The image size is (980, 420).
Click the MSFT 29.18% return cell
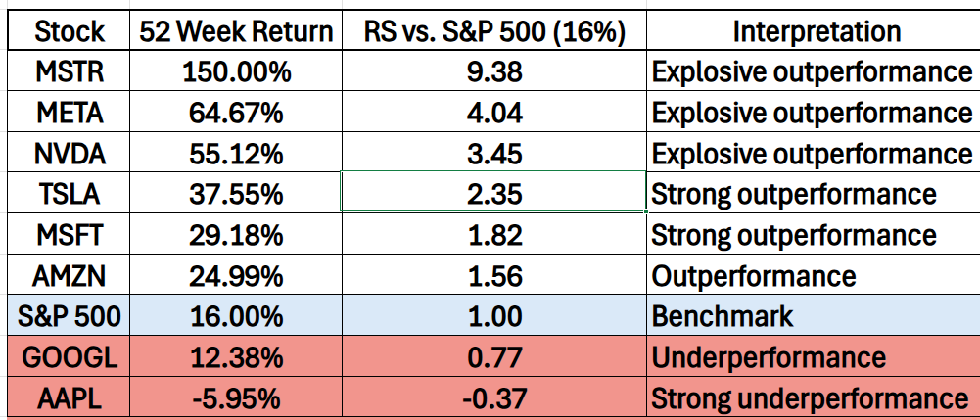tap(236, 235)
